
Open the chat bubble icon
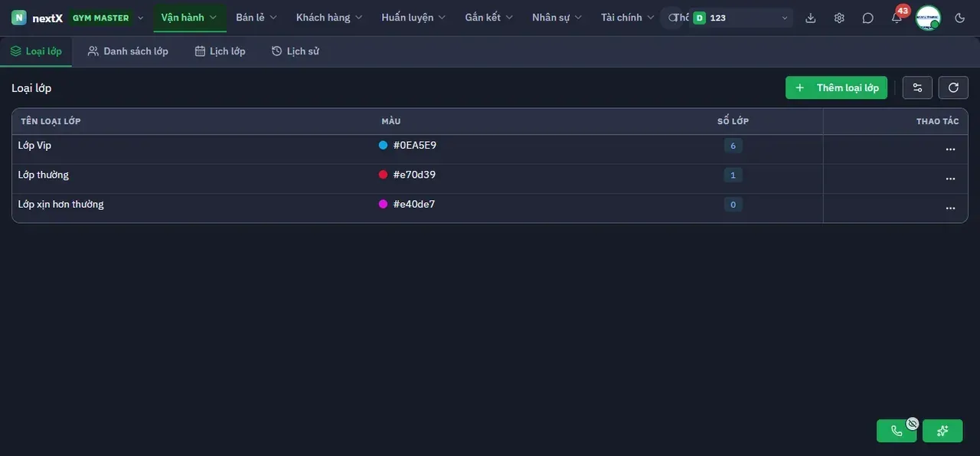coord(867,18)
